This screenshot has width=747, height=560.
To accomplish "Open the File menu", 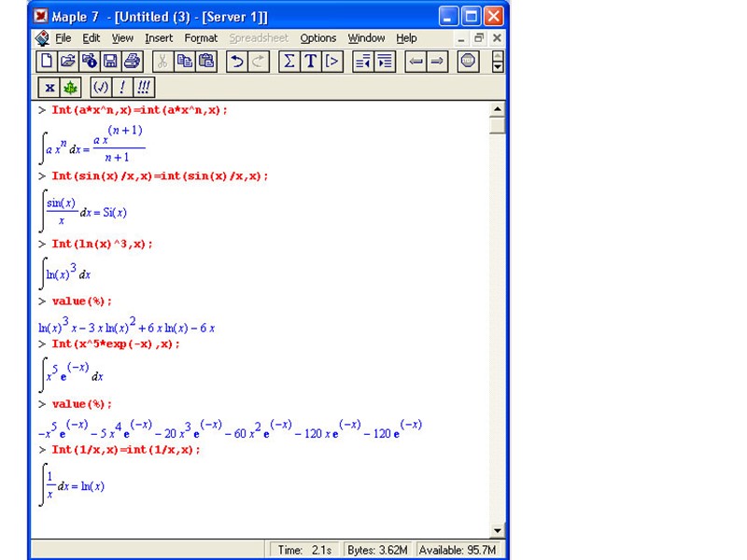I will [x=63, y=38].
